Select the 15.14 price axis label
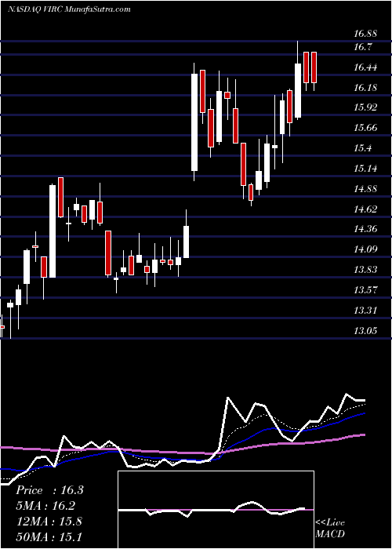392x549 pixels. pos(365,169)
